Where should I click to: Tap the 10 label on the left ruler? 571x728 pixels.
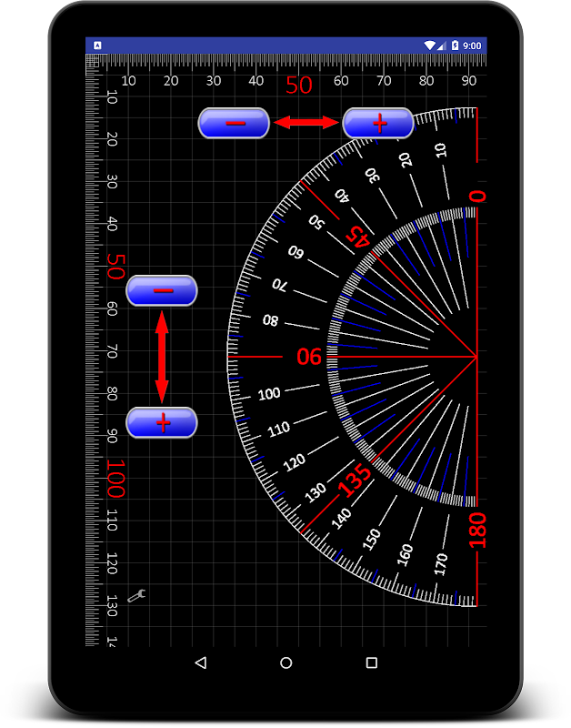[x=112, y=97]
